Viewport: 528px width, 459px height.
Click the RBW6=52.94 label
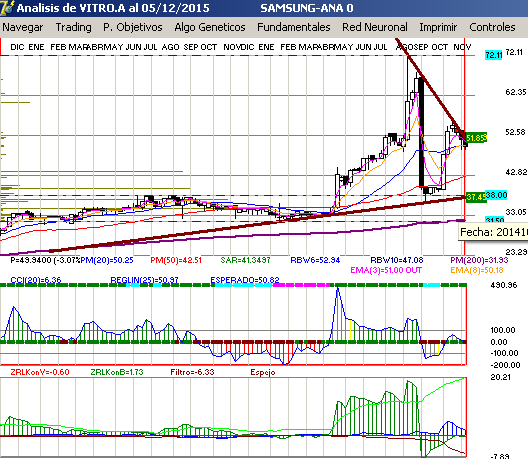coord(315,260)
